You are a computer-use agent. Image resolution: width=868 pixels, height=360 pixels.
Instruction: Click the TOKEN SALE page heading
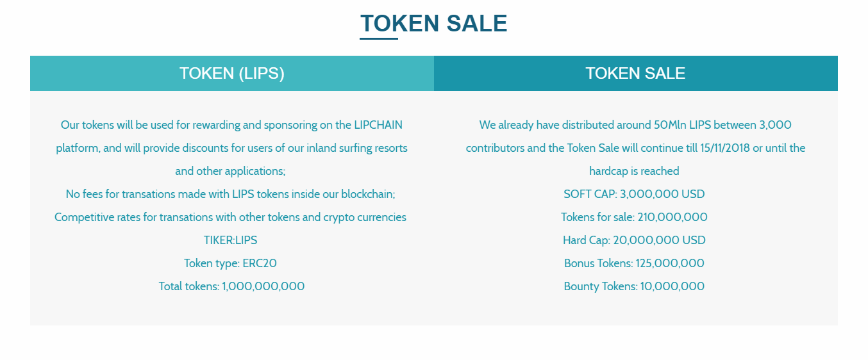(434, 24)
